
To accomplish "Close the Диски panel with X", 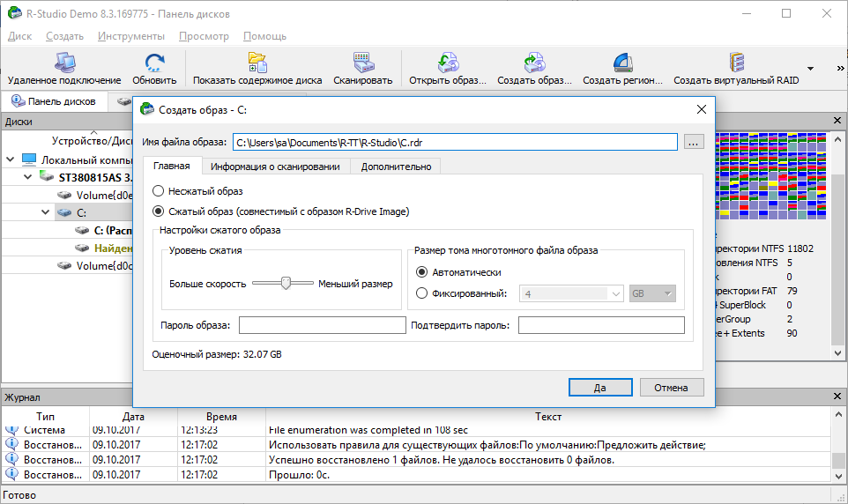I will 837,121.
